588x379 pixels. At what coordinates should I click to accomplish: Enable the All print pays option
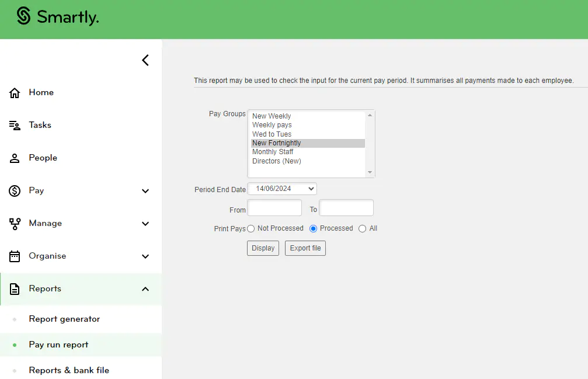(x=361, y=228)
